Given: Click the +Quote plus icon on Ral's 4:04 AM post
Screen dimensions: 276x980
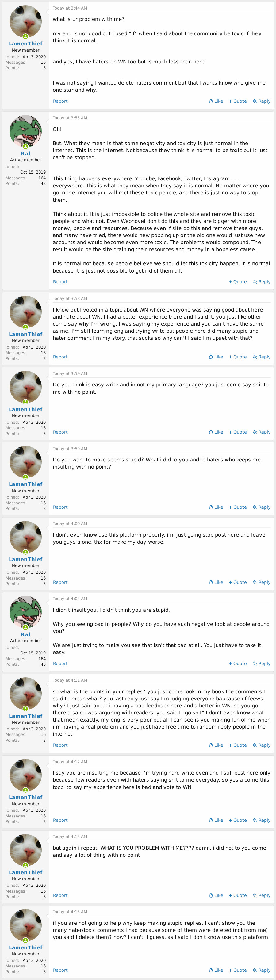Looking at the screenshot, I should (x=231, y=663).
